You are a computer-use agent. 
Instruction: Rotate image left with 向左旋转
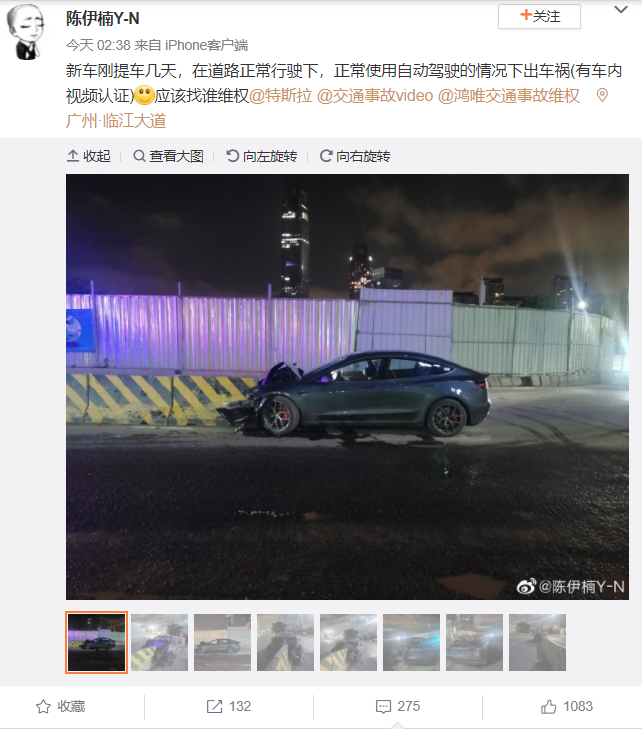coord(261,156)
